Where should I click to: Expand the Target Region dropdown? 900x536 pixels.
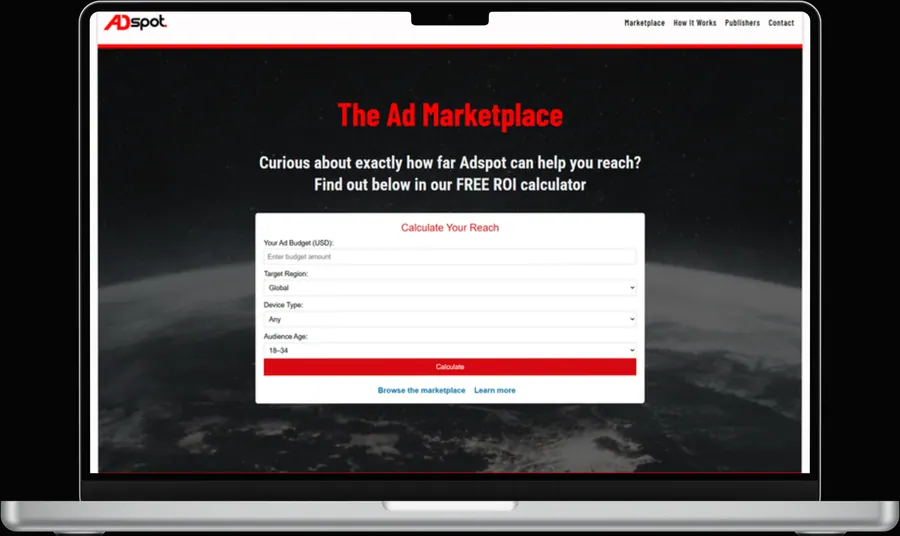449,288
